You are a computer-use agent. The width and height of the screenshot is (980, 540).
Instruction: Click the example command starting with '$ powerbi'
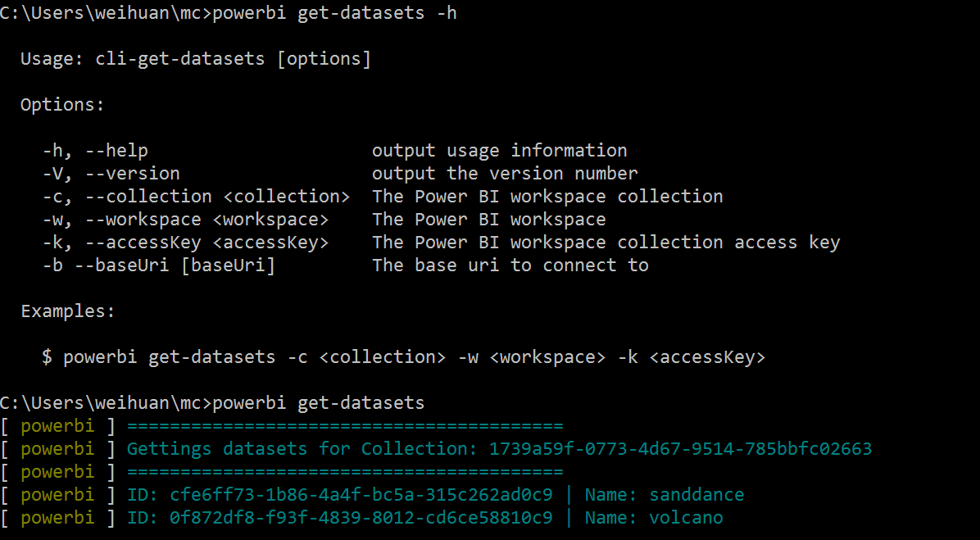click(x=403, y=357)
